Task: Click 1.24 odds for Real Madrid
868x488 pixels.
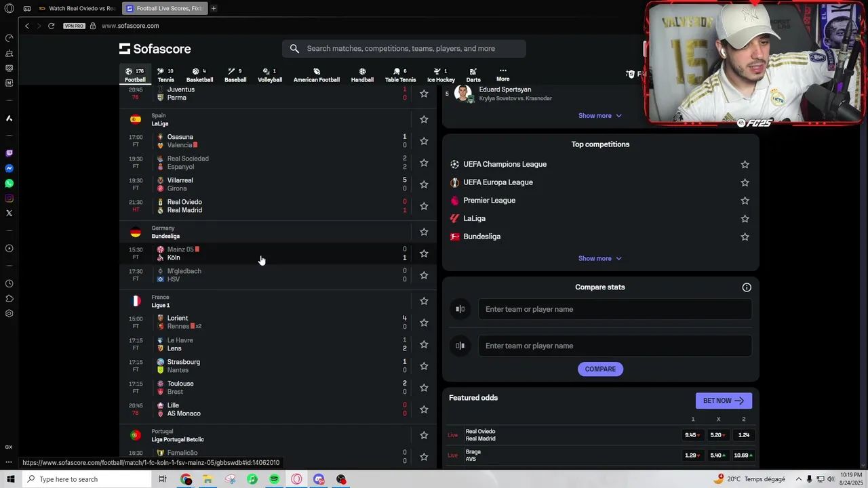Action: [x=744, y=435]
